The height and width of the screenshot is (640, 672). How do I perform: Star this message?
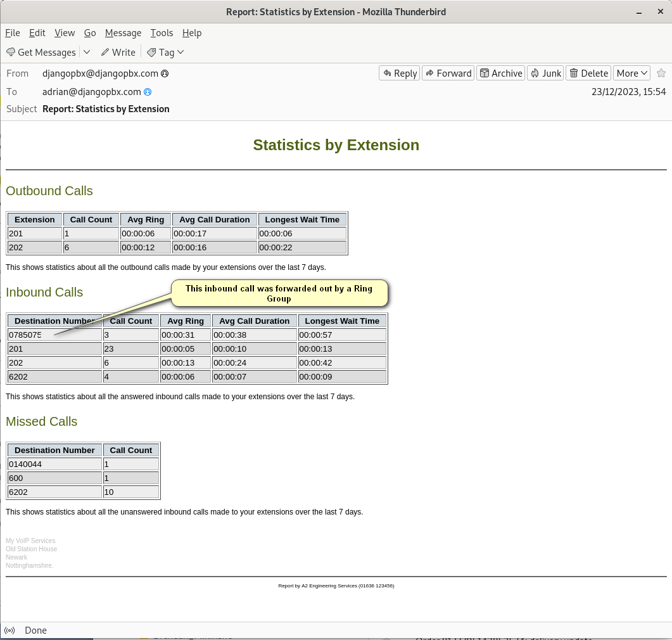[x=661, y=74]
